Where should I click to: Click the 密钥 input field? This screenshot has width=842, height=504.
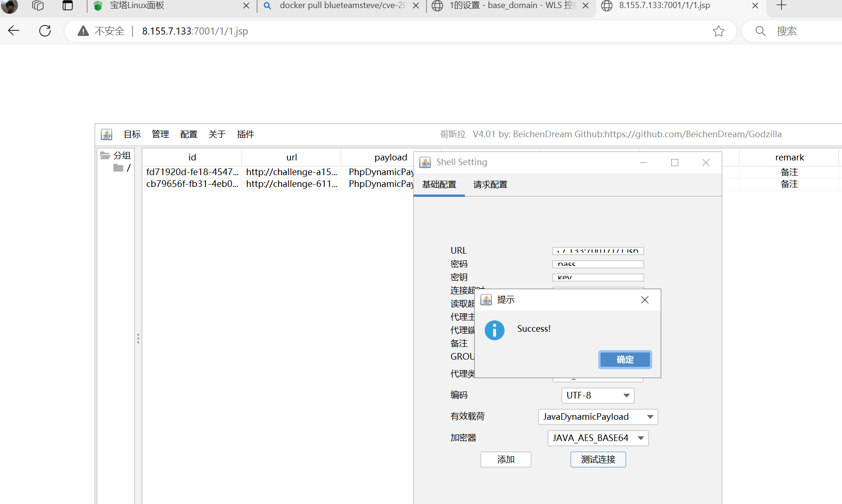point(598,277)
